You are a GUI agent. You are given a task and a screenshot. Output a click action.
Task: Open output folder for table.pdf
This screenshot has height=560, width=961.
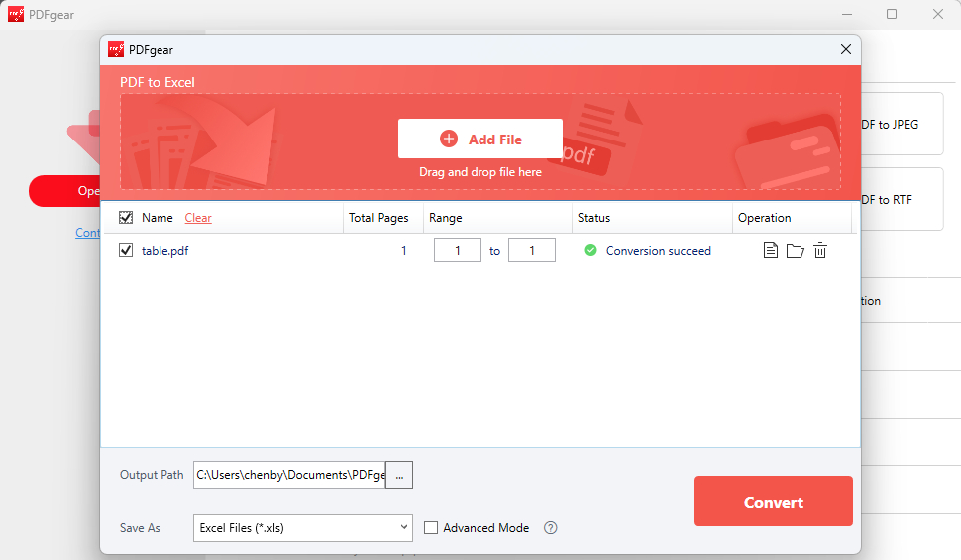pyautogui.click(x=795, y=250)
